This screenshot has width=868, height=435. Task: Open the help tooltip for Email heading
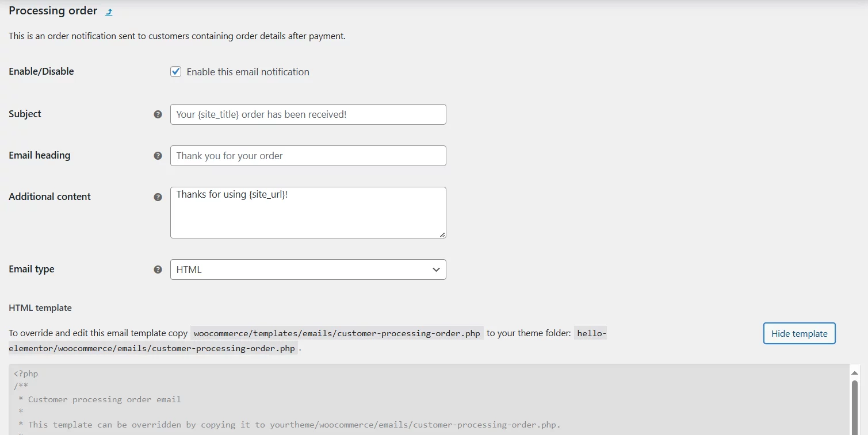pos(158,156)
